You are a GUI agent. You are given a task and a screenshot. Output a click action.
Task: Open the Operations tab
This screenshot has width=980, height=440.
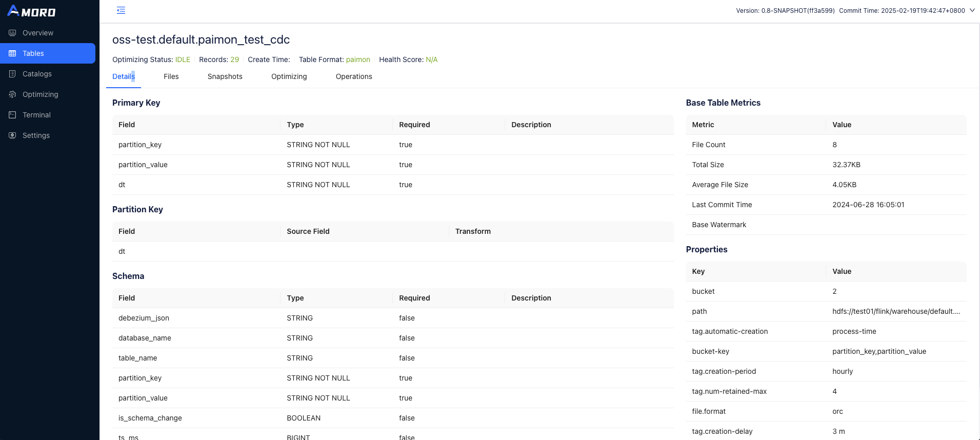354,76
